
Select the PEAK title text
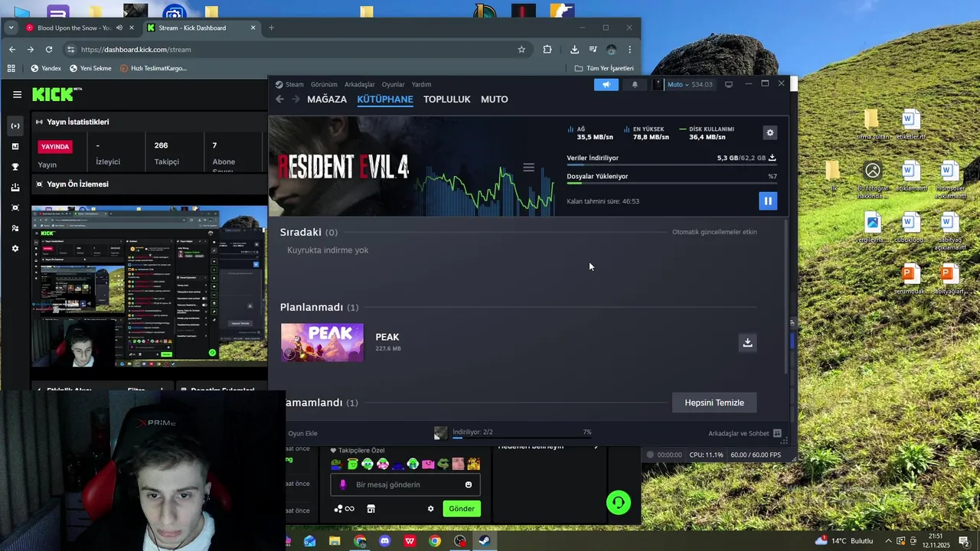(387, 337)
